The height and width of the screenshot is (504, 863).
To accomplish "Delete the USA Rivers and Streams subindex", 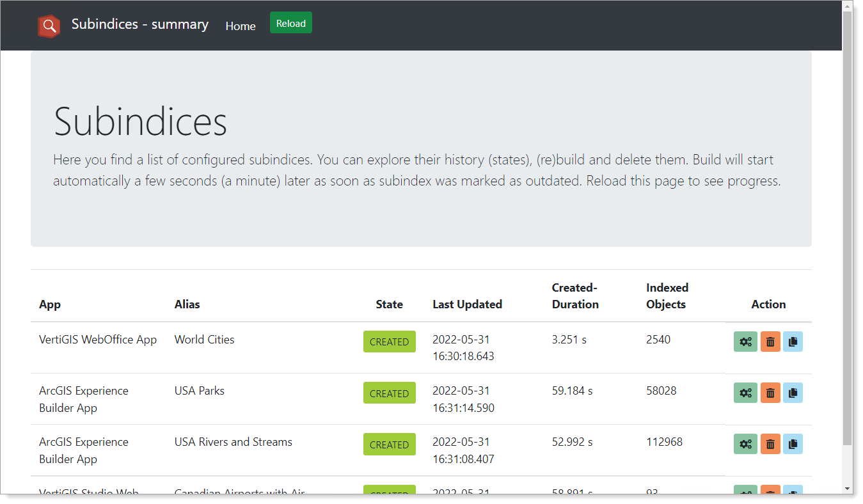I will (x=770, y=444).
